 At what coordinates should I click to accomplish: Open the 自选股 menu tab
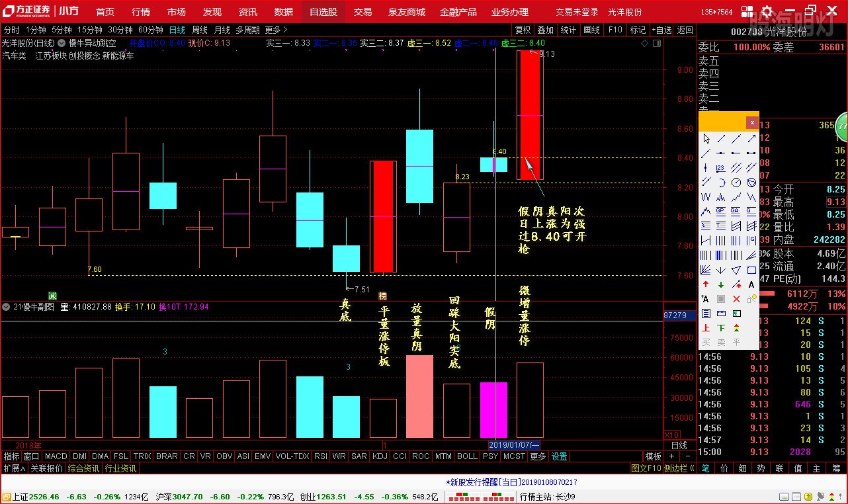click(x=323, y=12)
